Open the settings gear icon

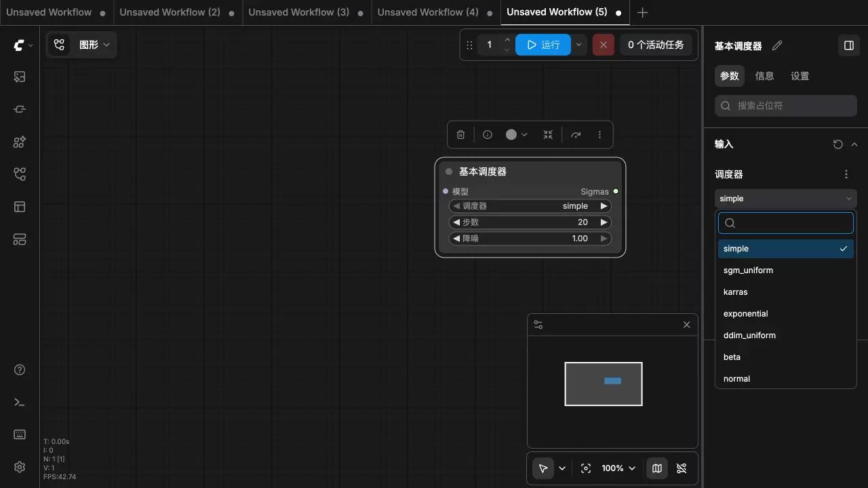tap(20, 467)
